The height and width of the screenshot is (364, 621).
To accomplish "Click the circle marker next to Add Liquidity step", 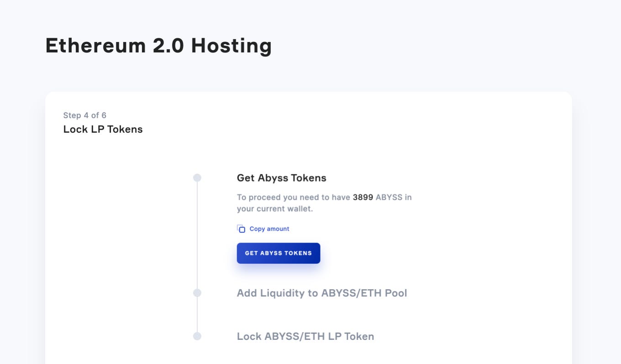I will pyautogui.click(x=197, y=293).
